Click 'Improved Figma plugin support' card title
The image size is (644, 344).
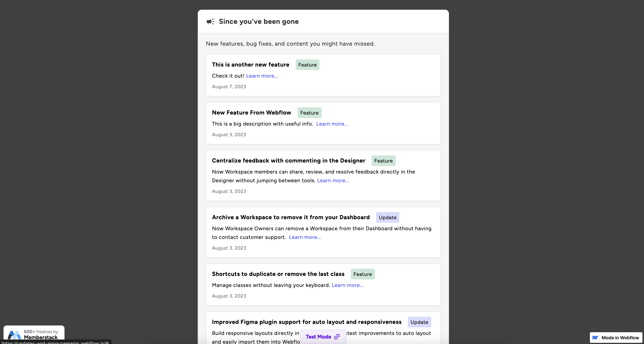click(x=307, y=322)
